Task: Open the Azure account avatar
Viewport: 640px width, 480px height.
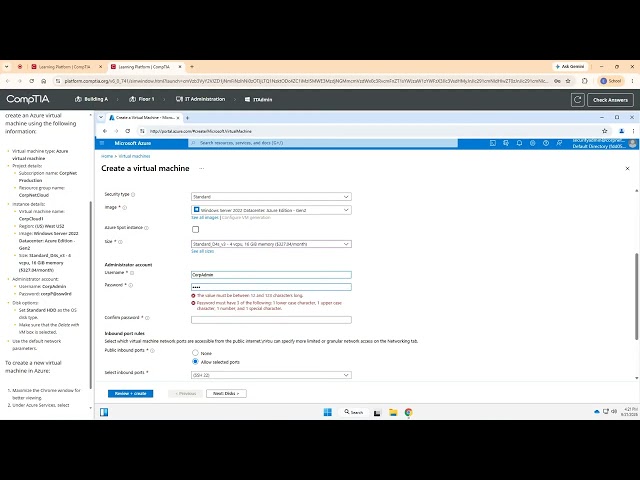Action: pyautogui.click(x=633, y=143)
